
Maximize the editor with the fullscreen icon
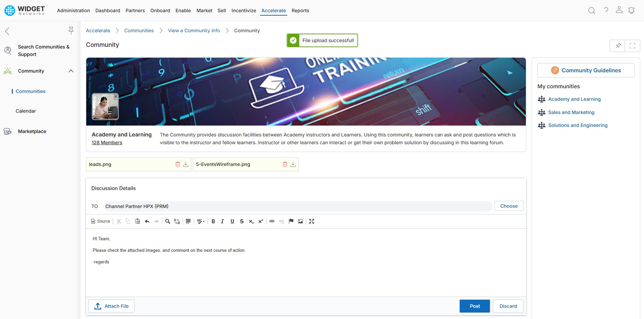tap(312, 221)
